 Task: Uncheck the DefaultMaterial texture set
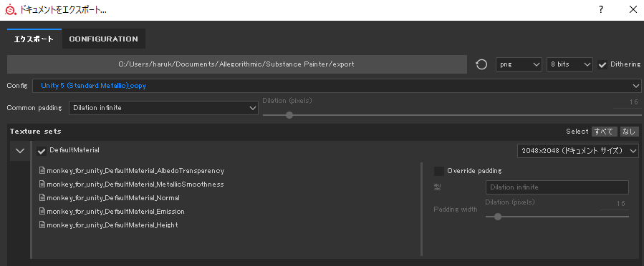pos(42,152)
